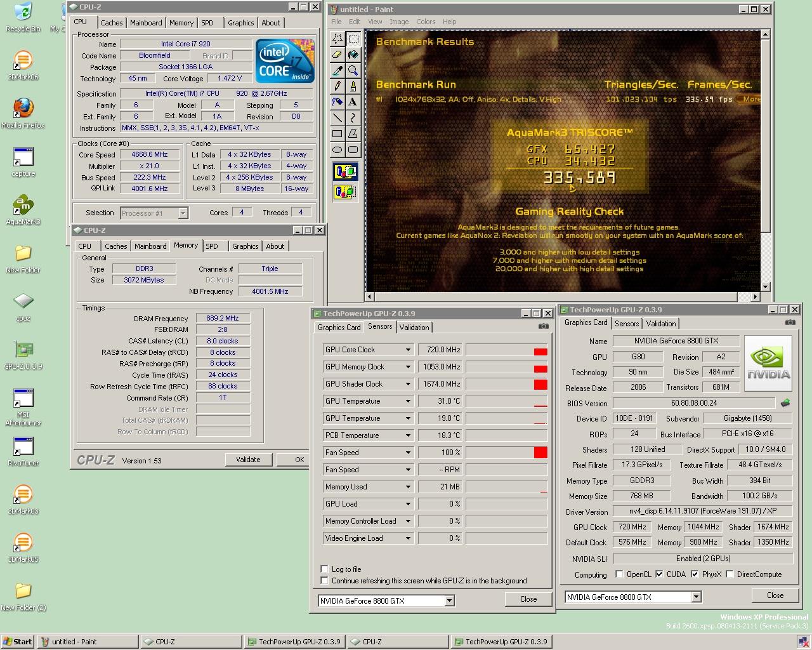Open the GPU Core Clock sensor dropdown
Image resolution: width=812 pixels, height=650 pixels.
click(408, 350)
